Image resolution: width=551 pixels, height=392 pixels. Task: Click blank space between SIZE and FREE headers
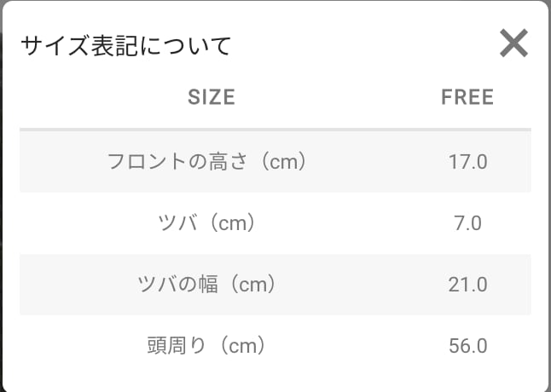(341, 97)
